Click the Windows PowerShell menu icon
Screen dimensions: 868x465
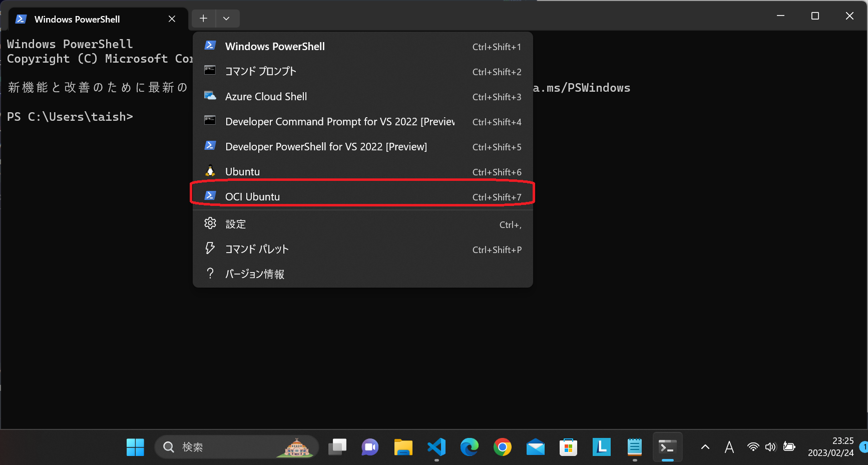click(210, 45)
